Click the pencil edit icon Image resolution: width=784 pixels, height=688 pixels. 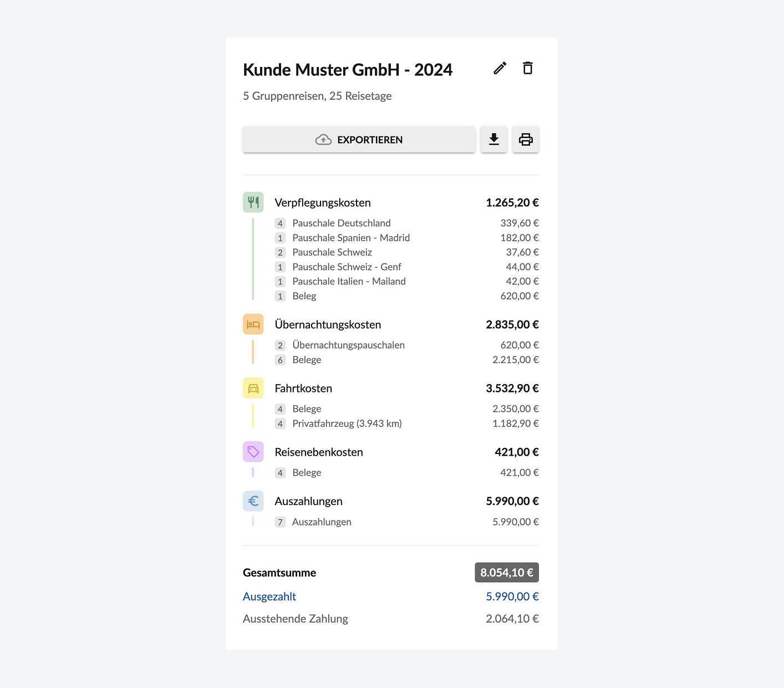pyautogui.click(x=500, y=68)
